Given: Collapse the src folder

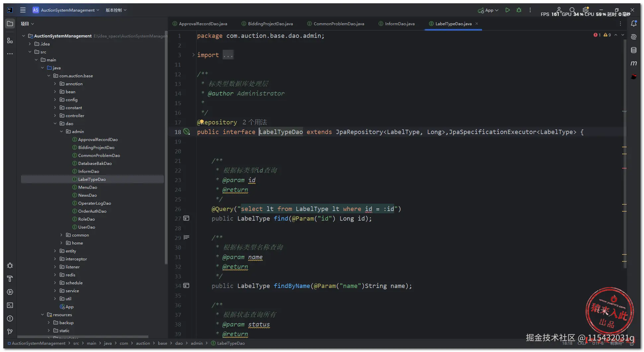Looking at the screenshot, I should [30, 52].
